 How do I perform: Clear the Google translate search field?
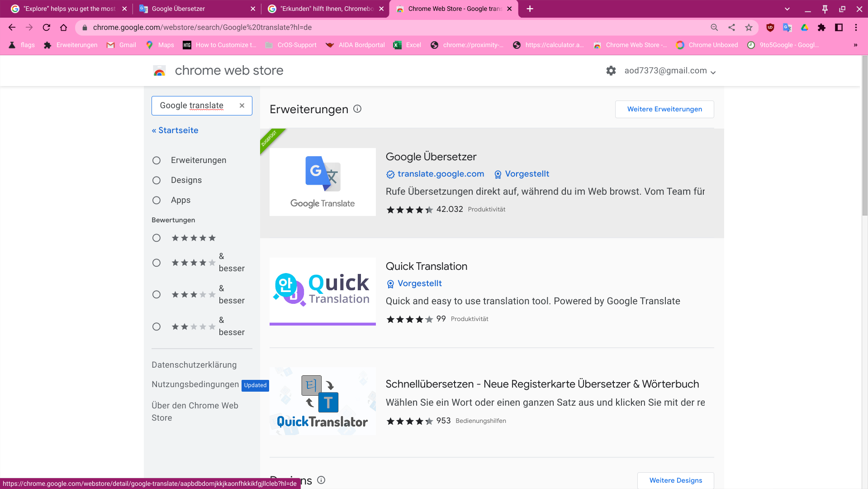[242, 105]
